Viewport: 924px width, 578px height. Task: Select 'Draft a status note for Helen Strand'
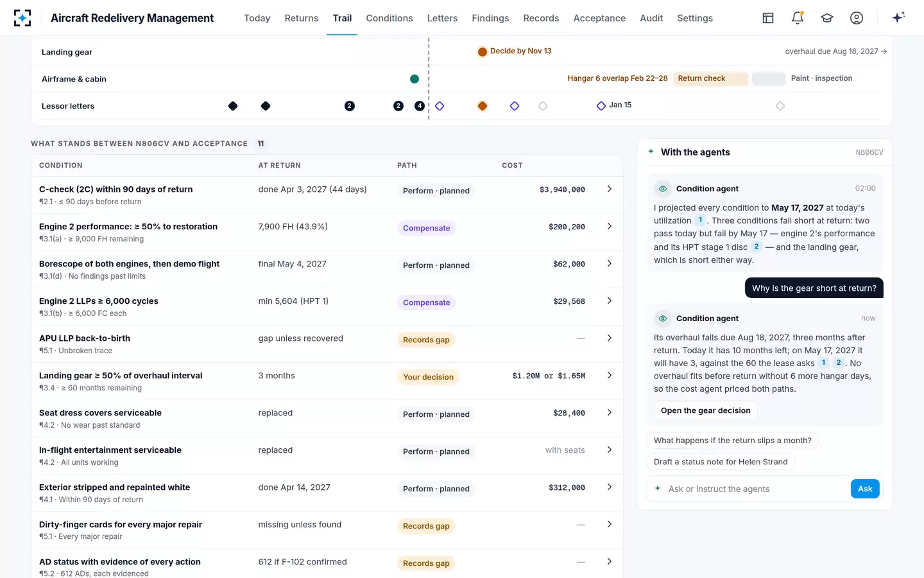coord(721,462)
